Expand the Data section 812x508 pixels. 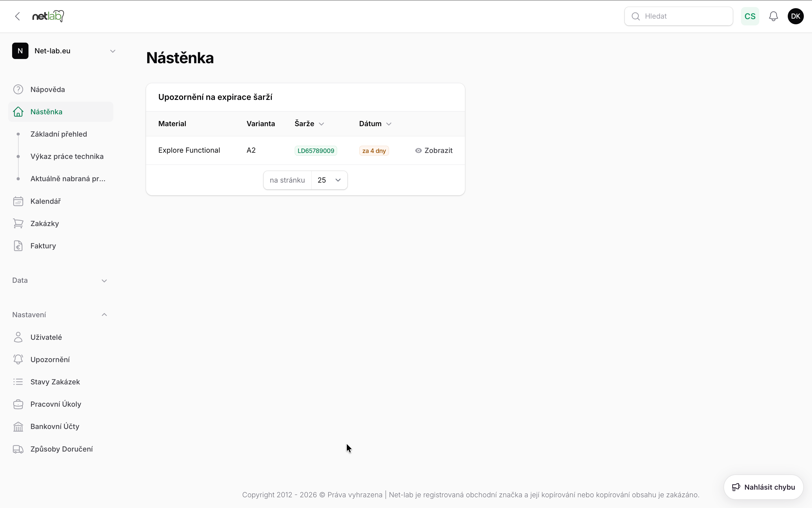60,280
